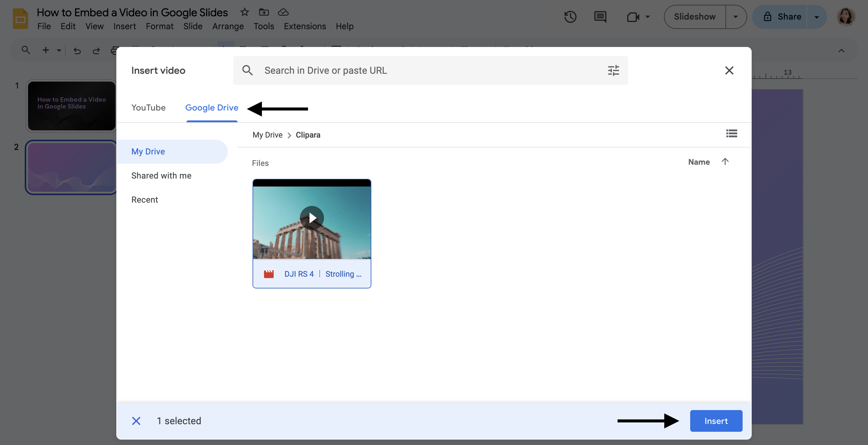Click the undo arrow icon
The width and height of the screenshot is (868, 445).
point(77,51)
